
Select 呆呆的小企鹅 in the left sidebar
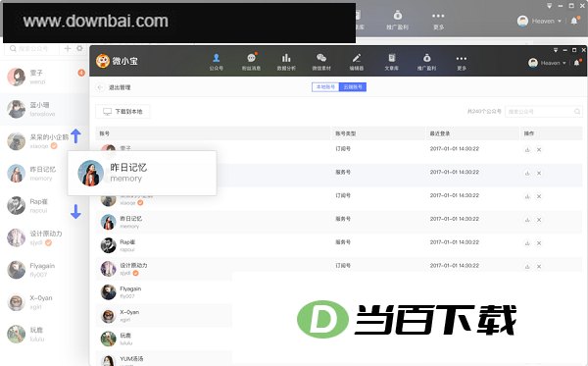tap(44, 141)
